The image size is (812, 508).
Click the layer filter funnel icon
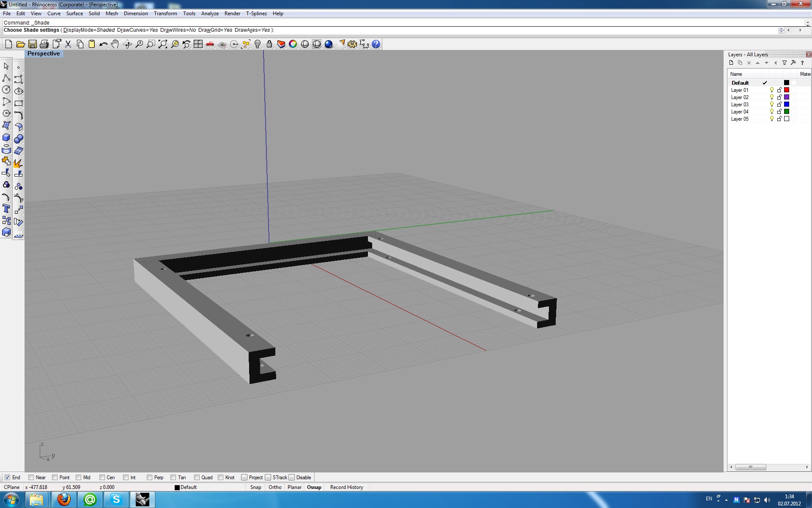point(785,63)
